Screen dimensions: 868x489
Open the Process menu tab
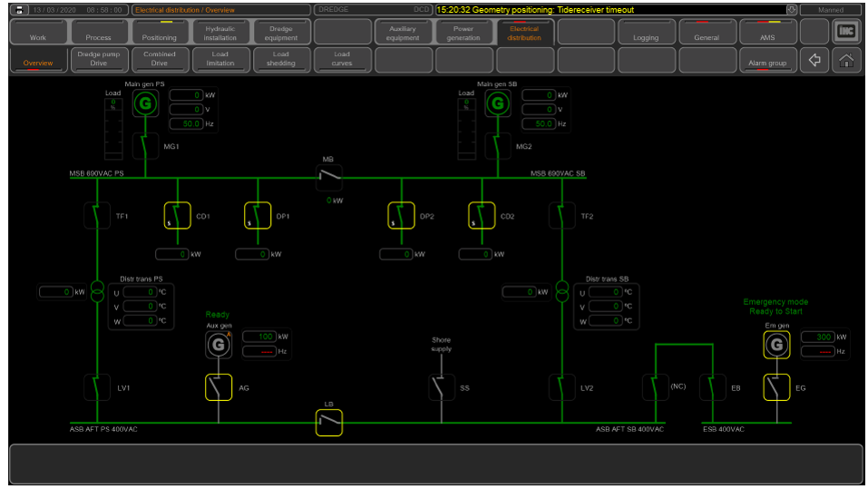(x=99, y=32)
